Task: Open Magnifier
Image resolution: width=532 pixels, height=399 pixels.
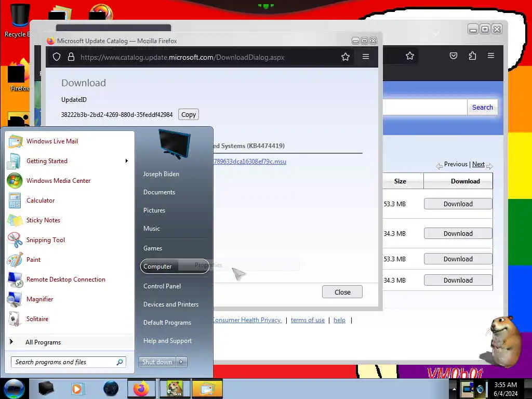Action: pos(39,299)
